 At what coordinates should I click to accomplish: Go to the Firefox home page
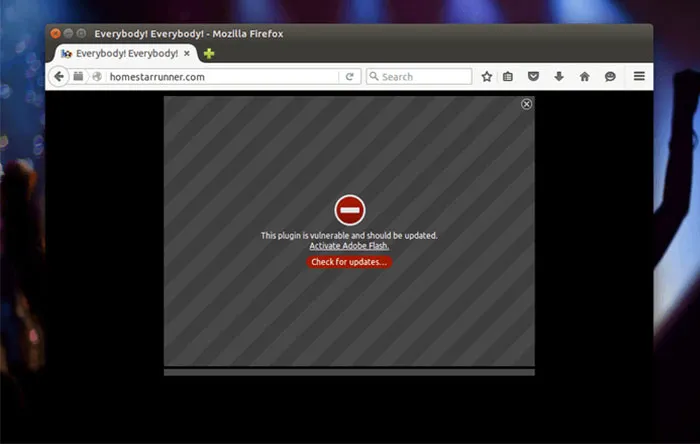584,76
